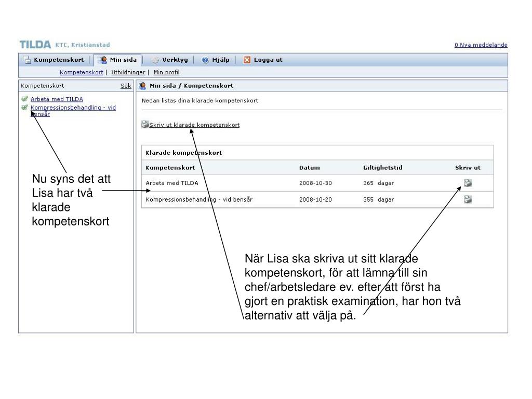Click the TILDA logo
Screen dimensions: 532x399
point(35,45)
